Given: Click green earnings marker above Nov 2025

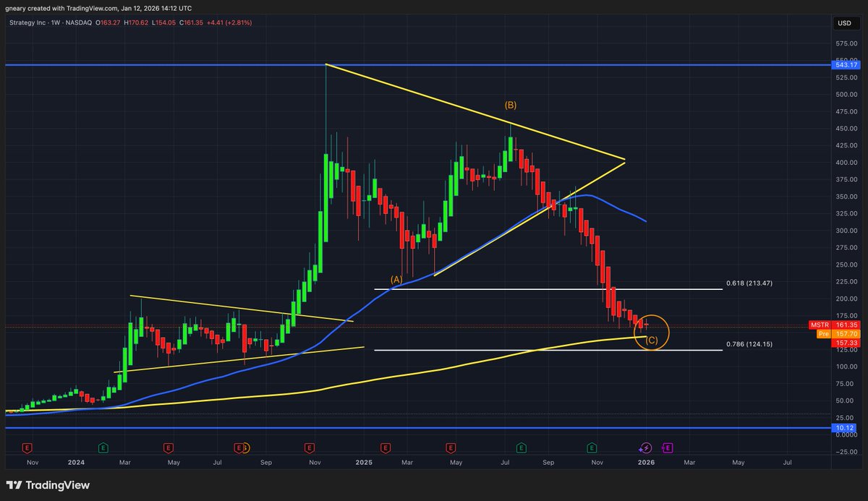Looking at the screenshot, I should pos(592,448).
